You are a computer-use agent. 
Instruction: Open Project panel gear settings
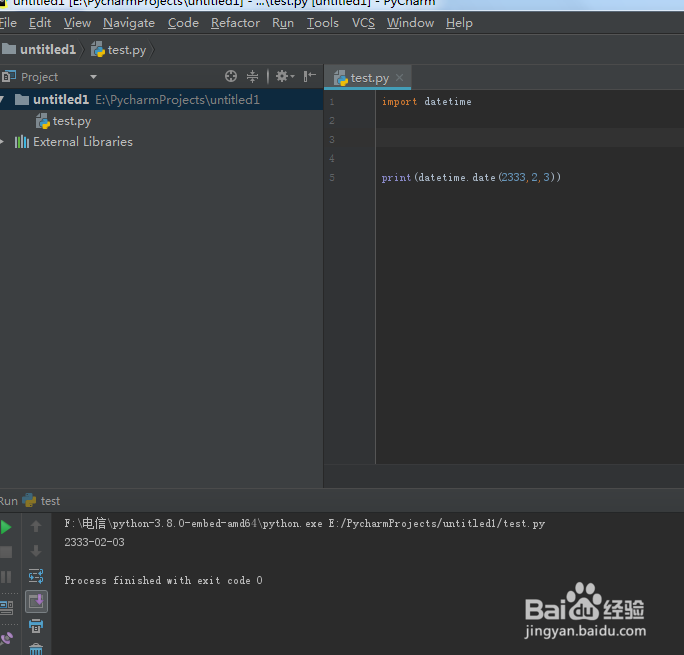click(285, 76)
